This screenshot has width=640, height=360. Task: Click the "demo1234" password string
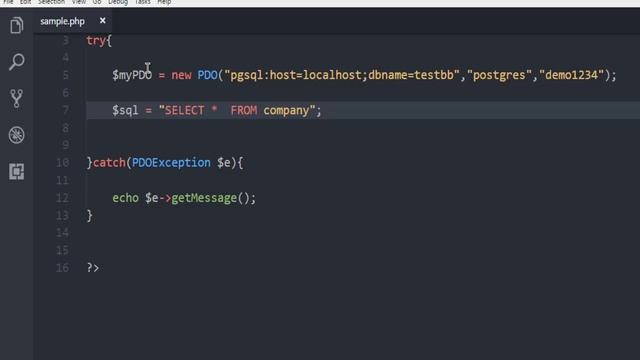point(571,75)
